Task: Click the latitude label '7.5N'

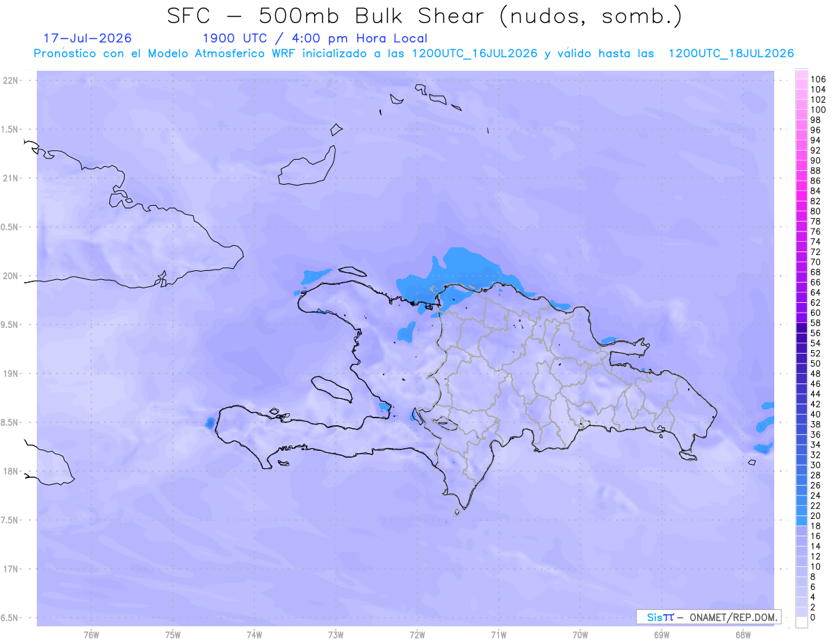Action: coord(10,520)
